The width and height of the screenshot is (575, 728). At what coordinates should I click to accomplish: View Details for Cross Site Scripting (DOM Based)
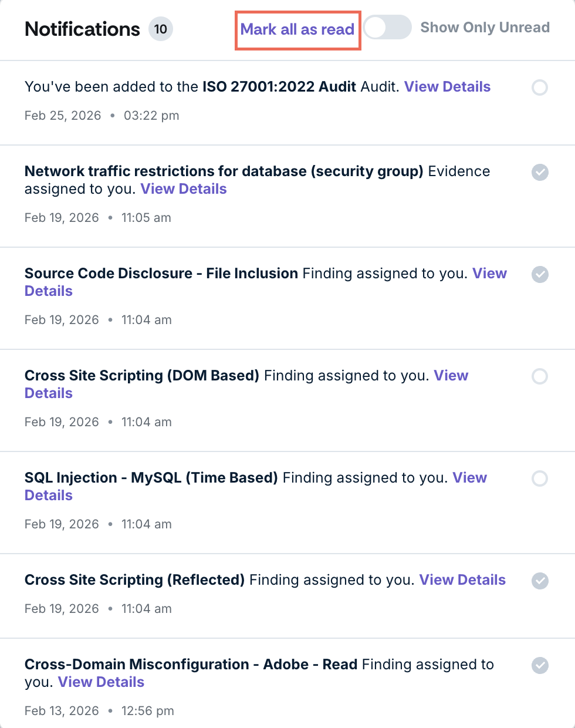point(49,393)
